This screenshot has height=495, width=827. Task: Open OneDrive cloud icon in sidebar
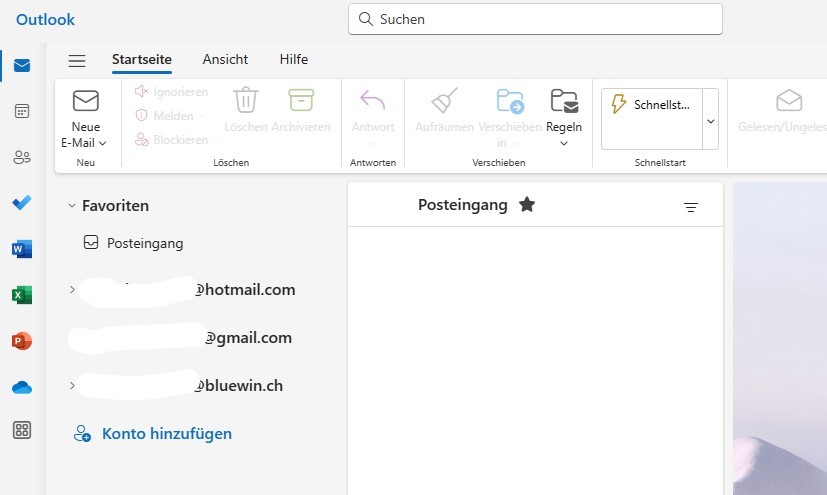click(x=22, y=387)
